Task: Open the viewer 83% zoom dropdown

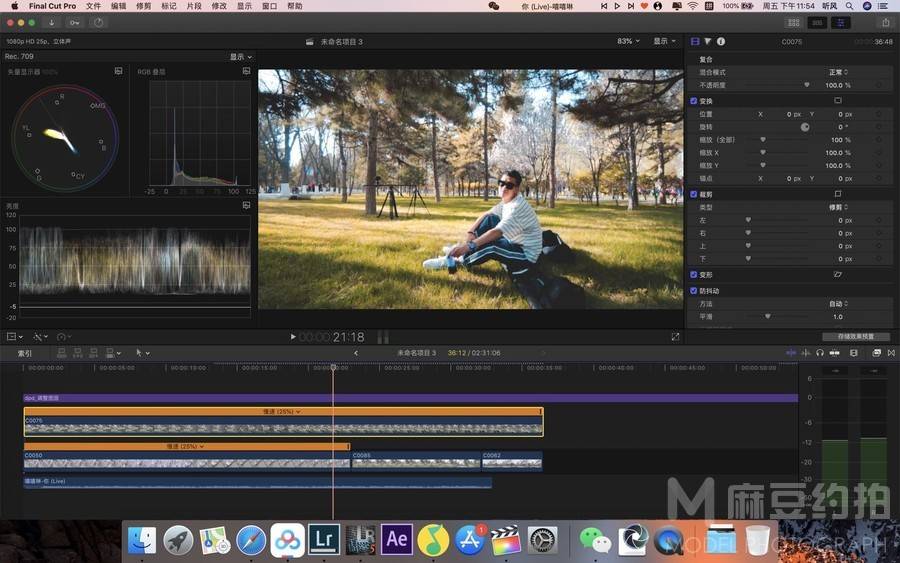Action: click(x=628, y=41)
